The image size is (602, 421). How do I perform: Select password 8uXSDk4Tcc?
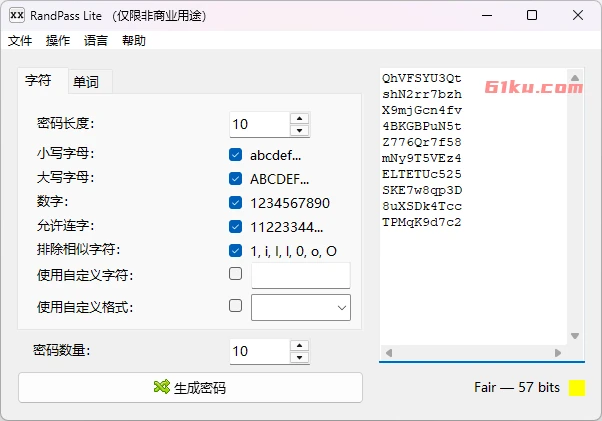pos(422,206)
